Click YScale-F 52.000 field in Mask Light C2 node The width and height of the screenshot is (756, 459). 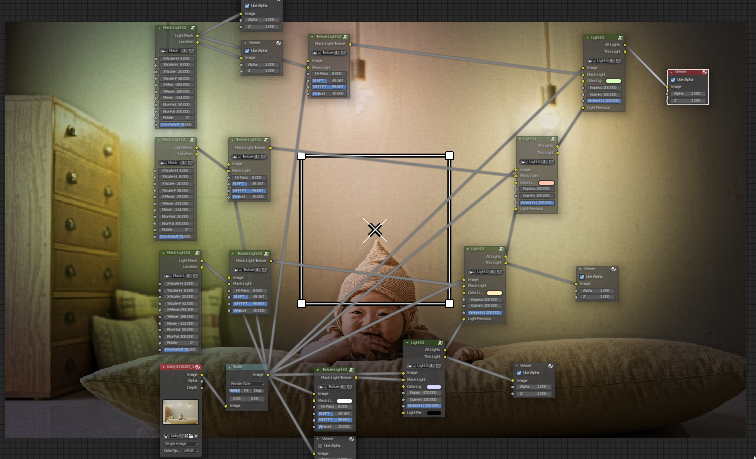[x=181, y=304]
